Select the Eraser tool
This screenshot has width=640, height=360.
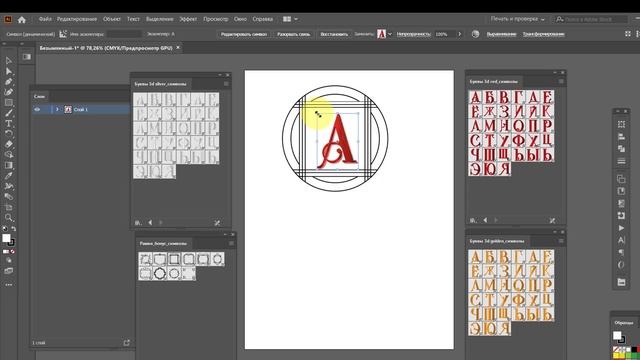tap(9, 144)
